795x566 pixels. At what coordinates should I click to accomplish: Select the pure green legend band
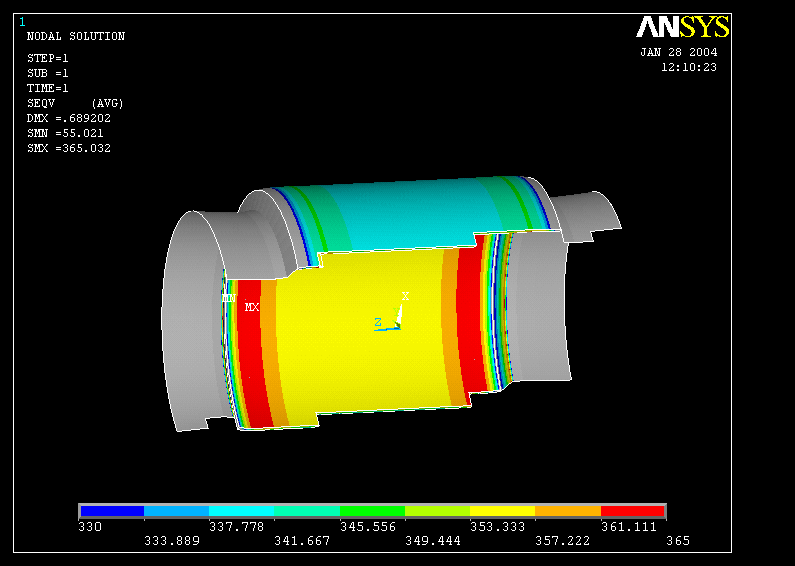click(372, 511)
